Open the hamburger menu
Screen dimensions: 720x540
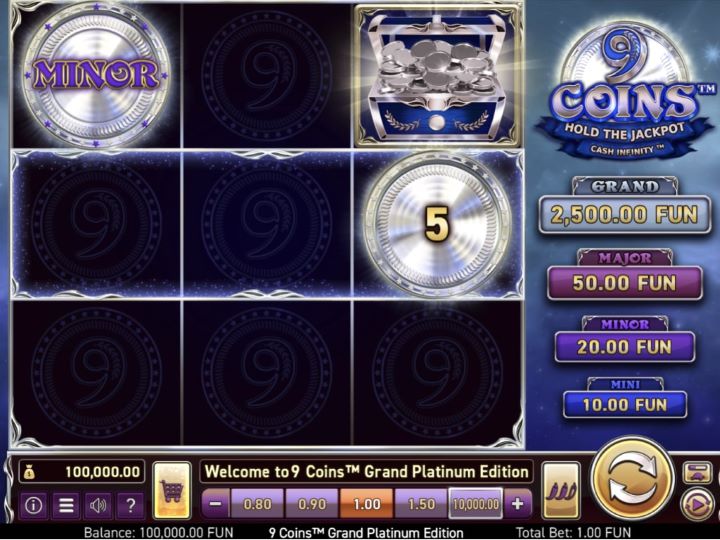[66, 505]
